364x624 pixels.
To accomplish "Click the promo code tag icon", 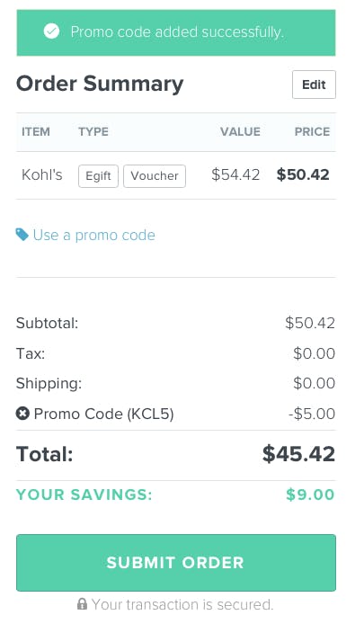I will coord(22,235).
